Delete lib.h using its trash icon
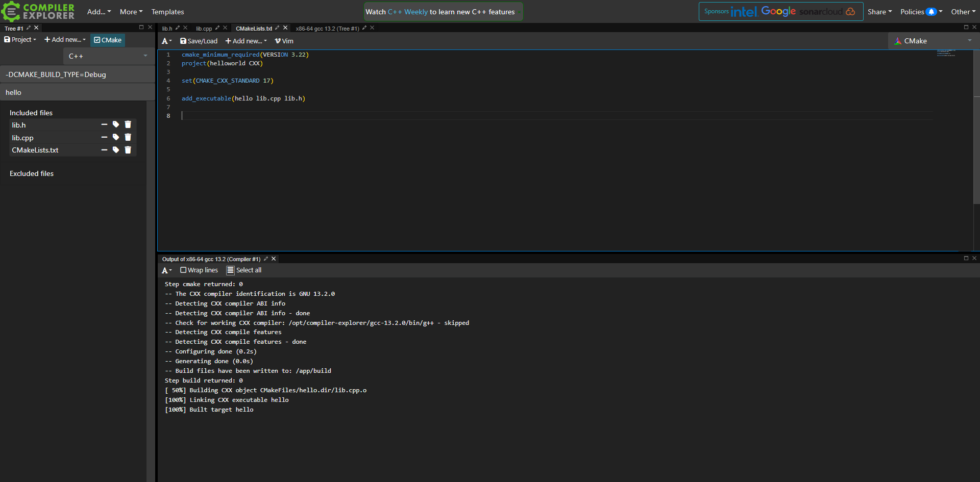 point(128,124)
